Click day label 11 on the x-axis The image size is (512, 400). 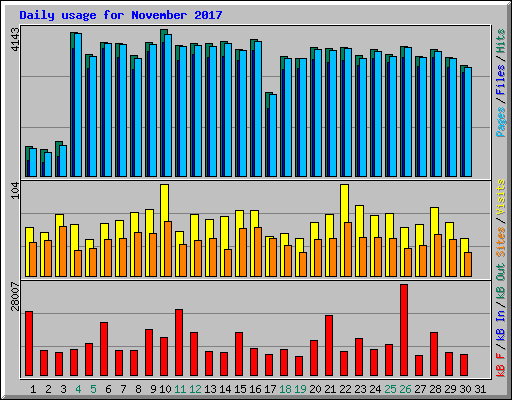click(180, 389)
